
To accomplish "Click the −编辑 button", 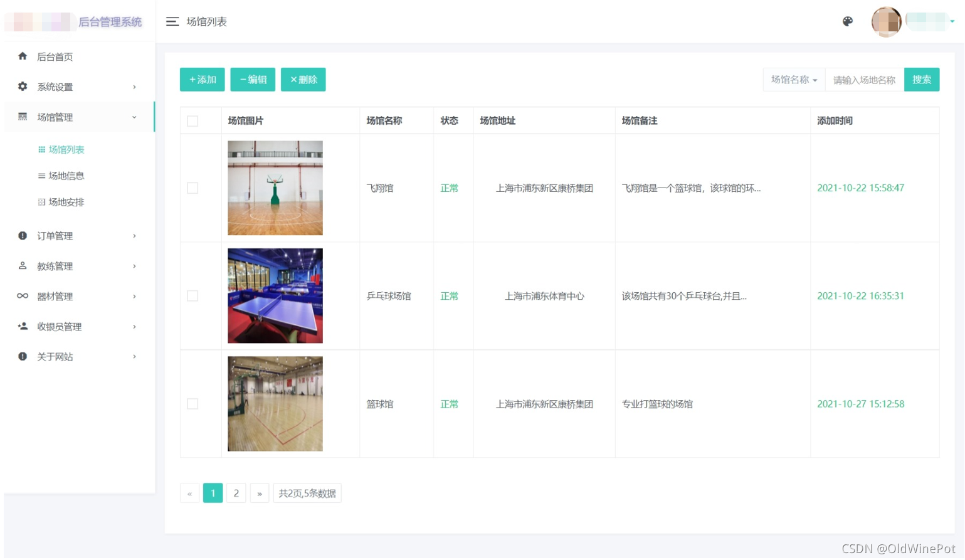I will coord(253,80).
